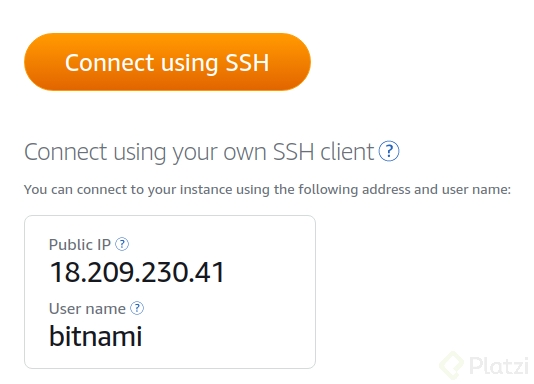Click the sentence starting with You can connect
This screenshot has width=534, height=384.
(x=267, y=189)
